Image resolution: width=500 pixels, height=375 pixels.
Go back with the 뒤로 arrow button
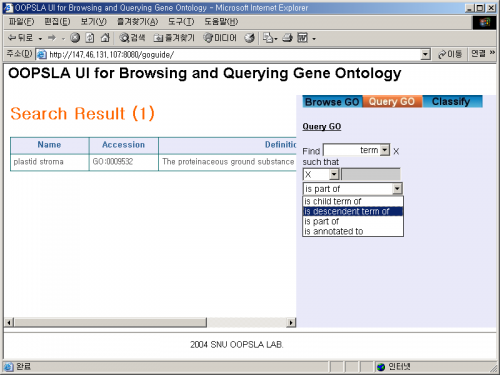pyautogui.click(x=20, y=38)
